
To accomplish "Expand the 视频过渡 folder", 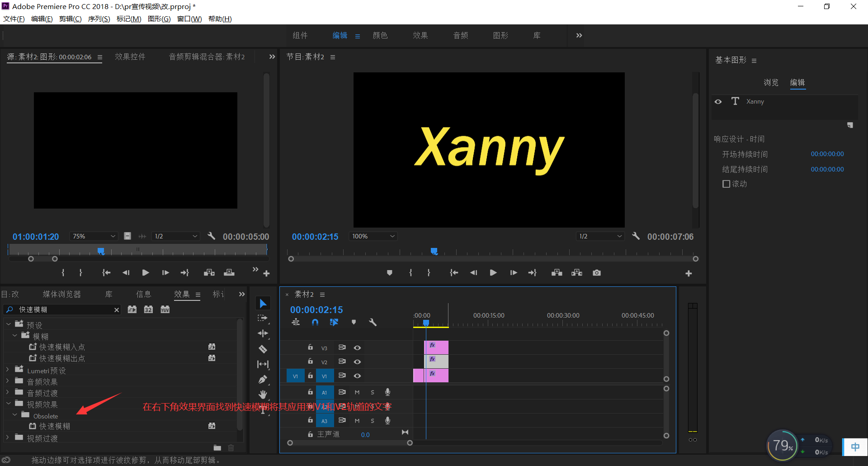I will coord(8,437).
